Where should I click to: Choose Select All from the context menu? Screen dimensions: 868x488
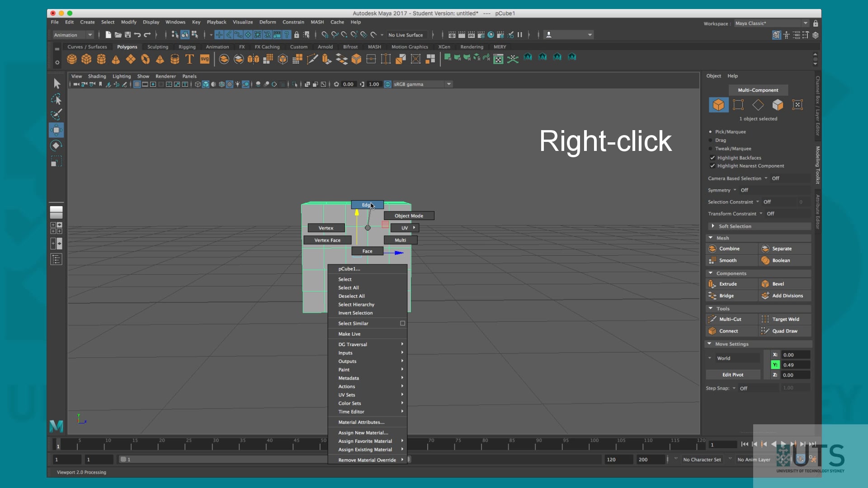348,287
